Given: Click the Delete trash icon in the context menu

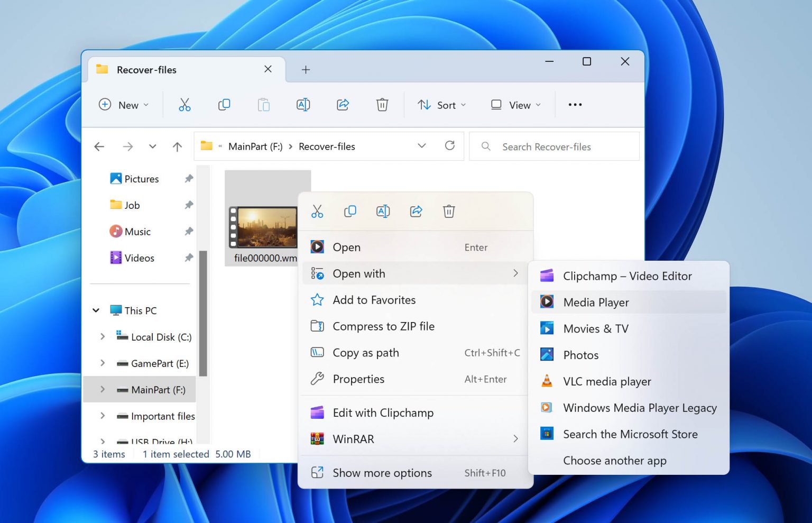Looking at the screenshot, I should [x=449, y=212].
